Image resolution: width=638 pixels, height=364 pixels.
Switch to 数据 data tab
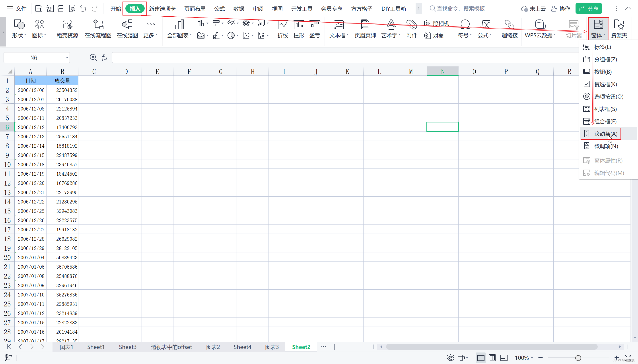[239, 9]
